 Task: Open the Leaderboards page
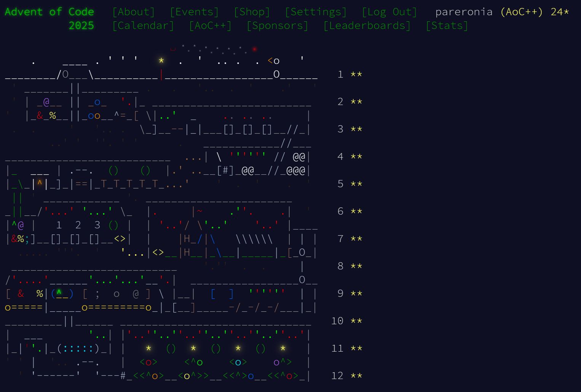pos(367,25)
